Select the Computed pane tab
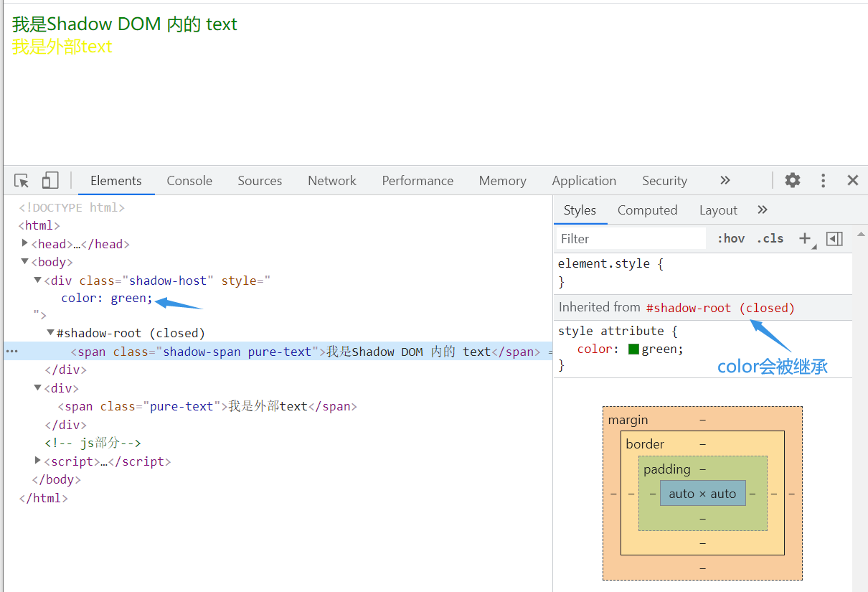This screenshot has height=592, width=868. pyautogui.click(x=647, y=210)
